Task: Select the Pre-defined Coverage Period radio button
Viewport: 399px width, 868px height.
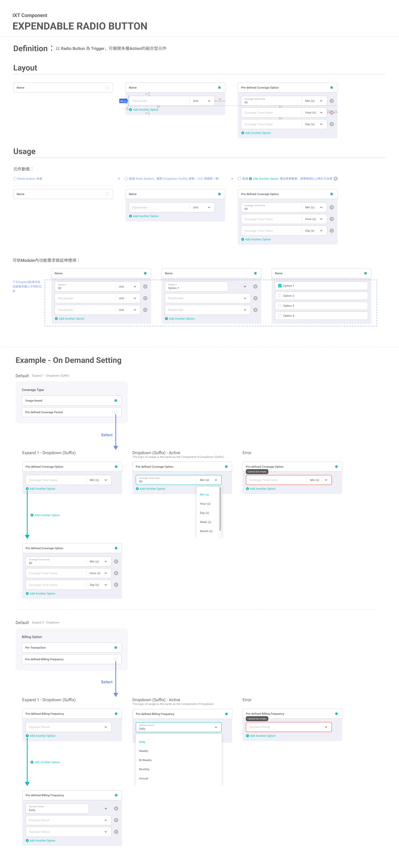Action: pyautogui.click(x=116, y=412)
